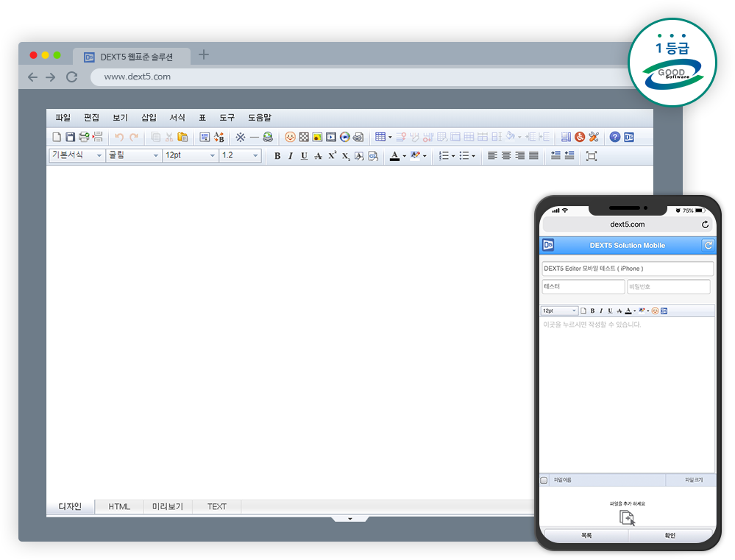Click the save document icon

[71, 137]
